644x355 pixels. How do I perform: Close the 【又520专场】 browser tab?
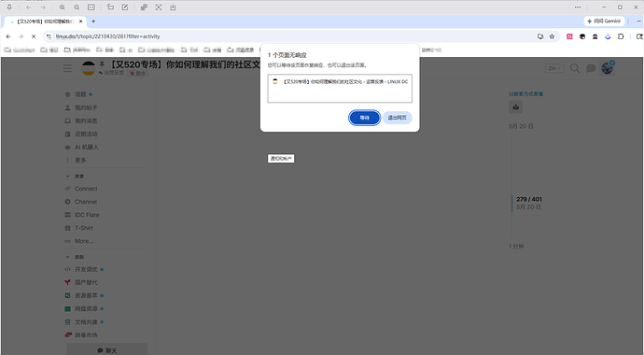[x=81, y=21]
